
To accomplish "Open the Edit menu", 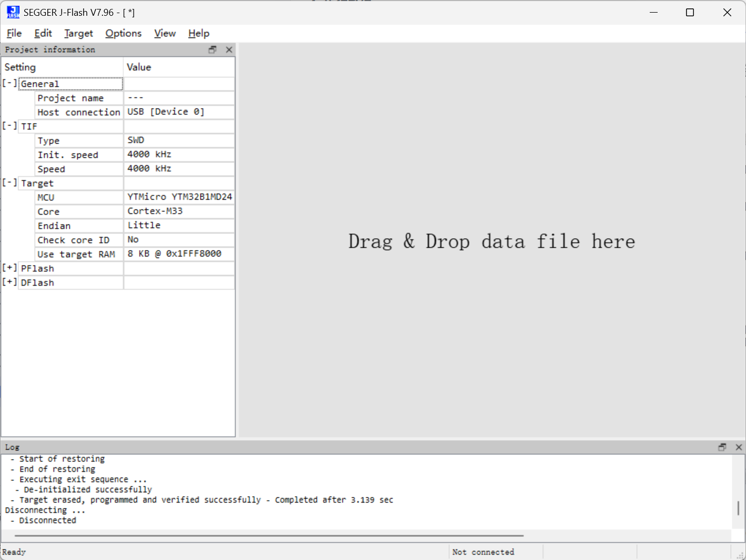I will pyautogui.click(x=43, y=33).
